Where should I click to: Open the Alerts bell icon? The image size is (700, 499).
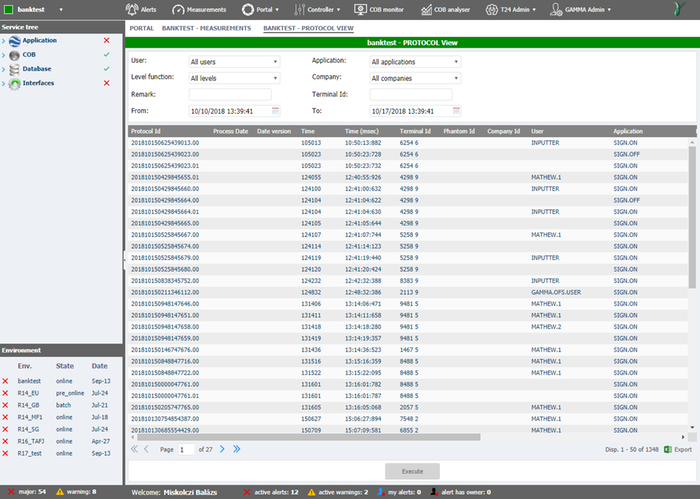131,9
